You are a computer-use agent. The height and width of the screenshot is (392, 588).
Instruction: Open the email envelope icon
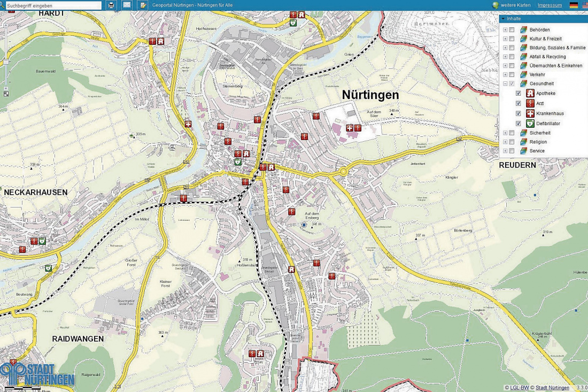pos(127,5)
